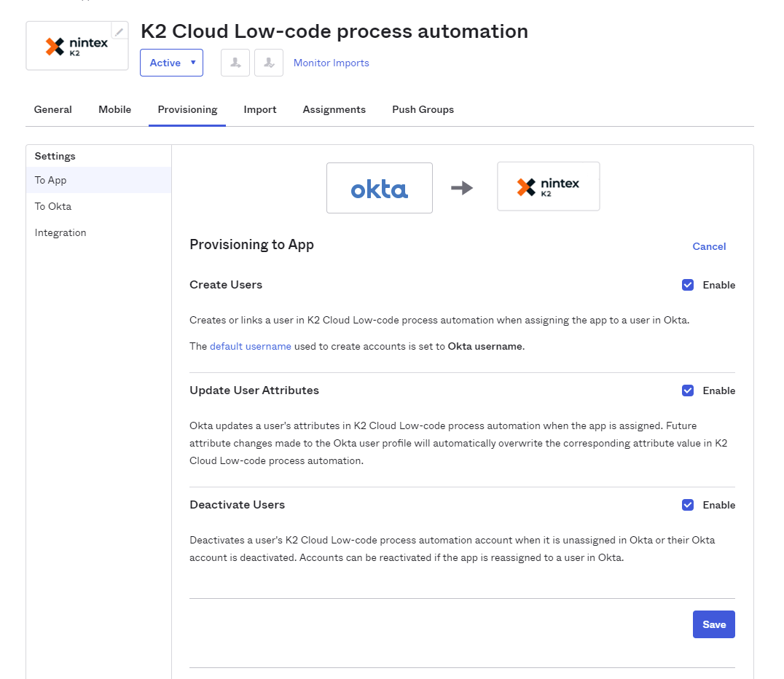Open the Active status dropdown

coord(171,63)
